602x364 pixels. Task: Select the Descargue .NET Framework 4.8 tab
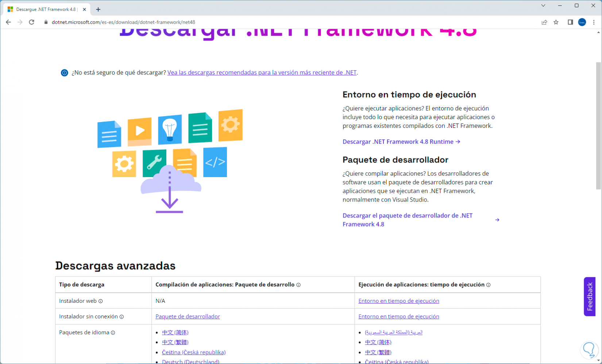pyautogui.click(x=46, y=9)
